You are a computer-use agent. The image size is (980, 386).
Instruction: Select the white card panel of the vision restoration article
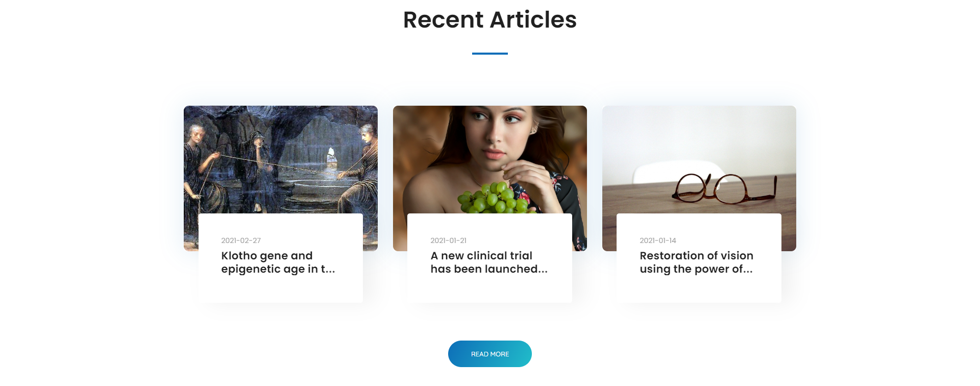coord(699,258)
